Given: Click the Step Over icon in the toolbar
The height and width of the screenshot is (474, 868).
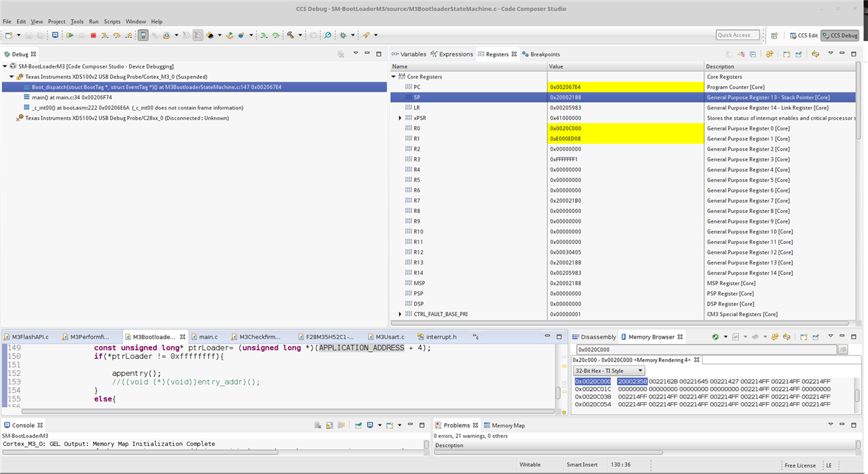Looking at the screenshot, I should coord(115,35).
